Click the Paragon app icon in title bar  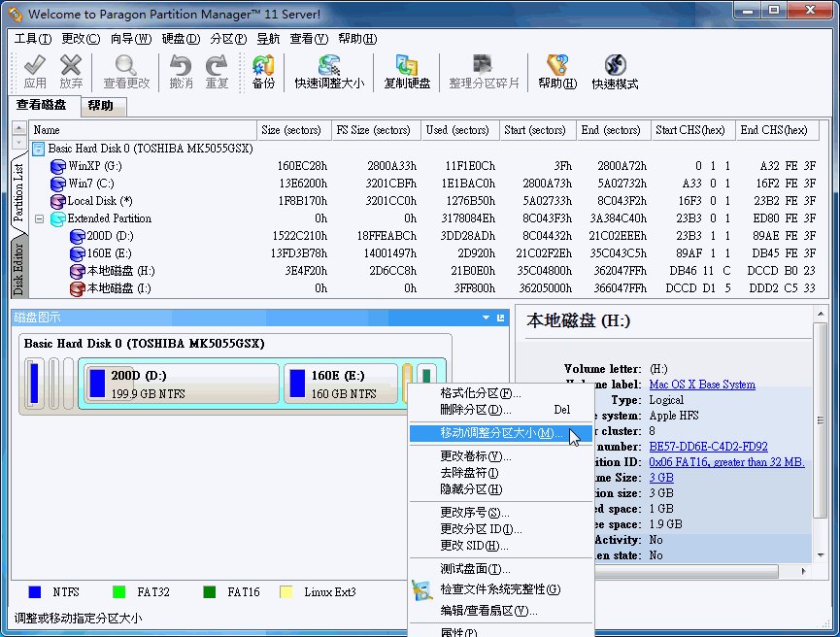click(x=16, y=14)
